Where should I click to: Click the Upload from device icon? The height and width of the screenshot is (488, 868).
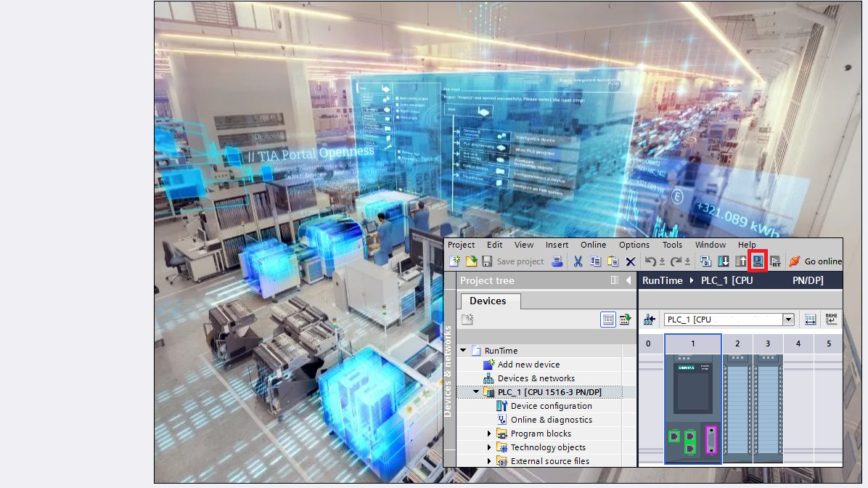pyautogui.click(x=741, y=261)
